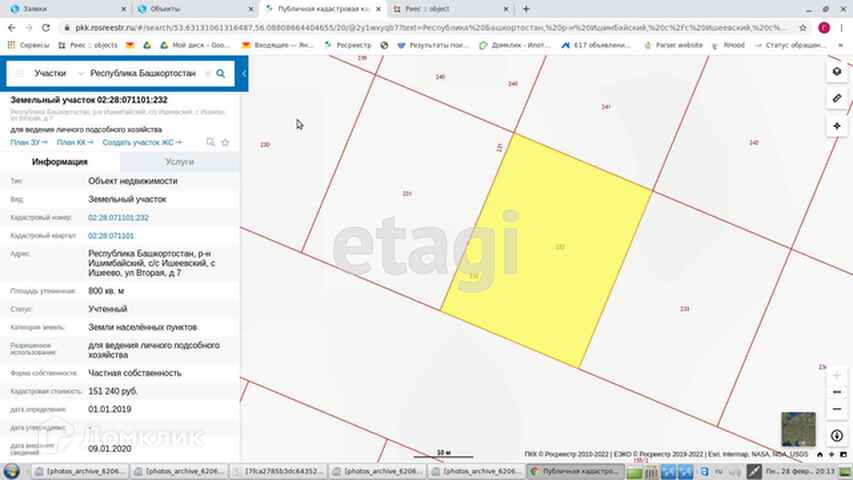
Task: Zoom in on the map with the plus button
Action: (837, 376)
